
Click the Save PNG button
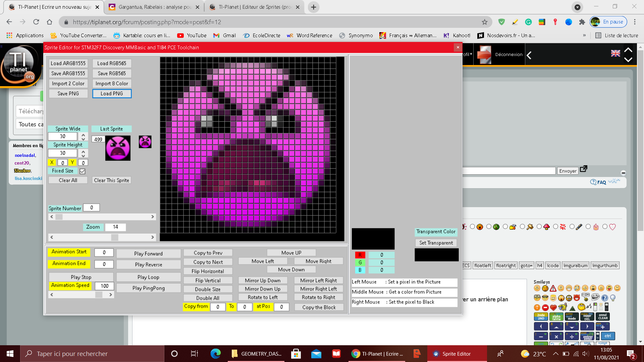[68, 94]
